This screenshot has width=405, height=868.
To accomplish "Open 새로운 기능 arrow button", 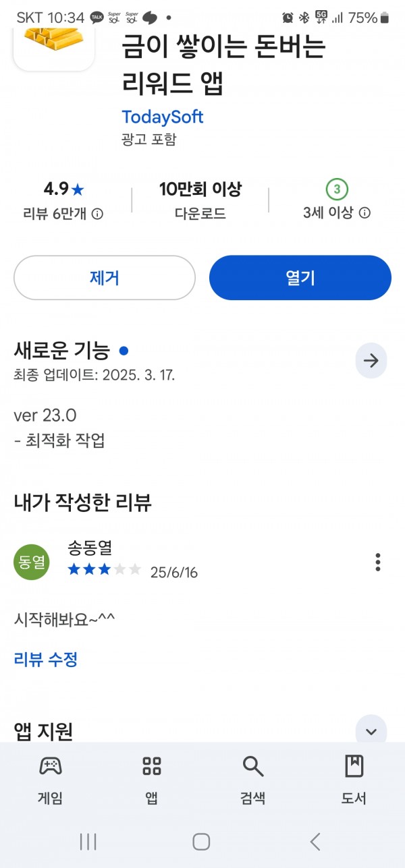I will [x=371, y=361].
